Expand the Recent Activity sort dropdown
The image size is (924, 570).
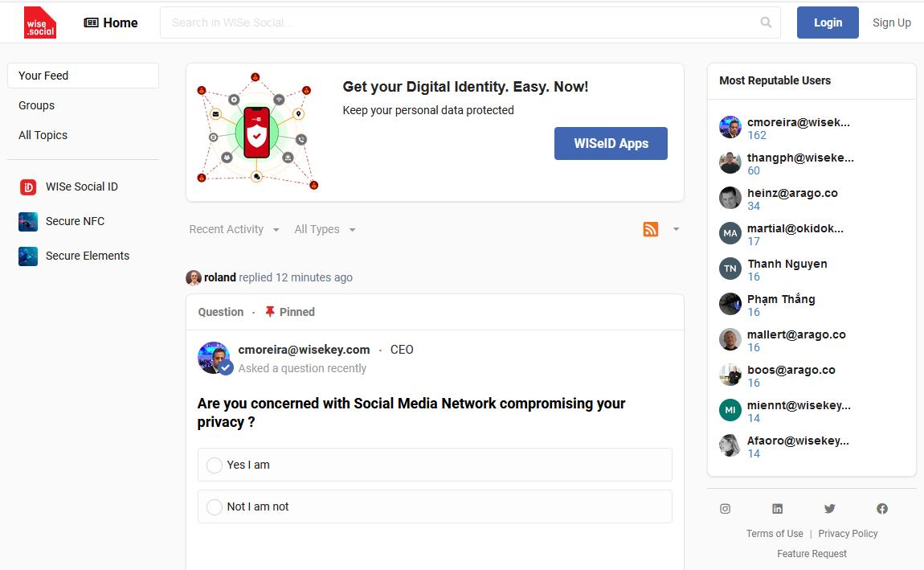point(234,229)
